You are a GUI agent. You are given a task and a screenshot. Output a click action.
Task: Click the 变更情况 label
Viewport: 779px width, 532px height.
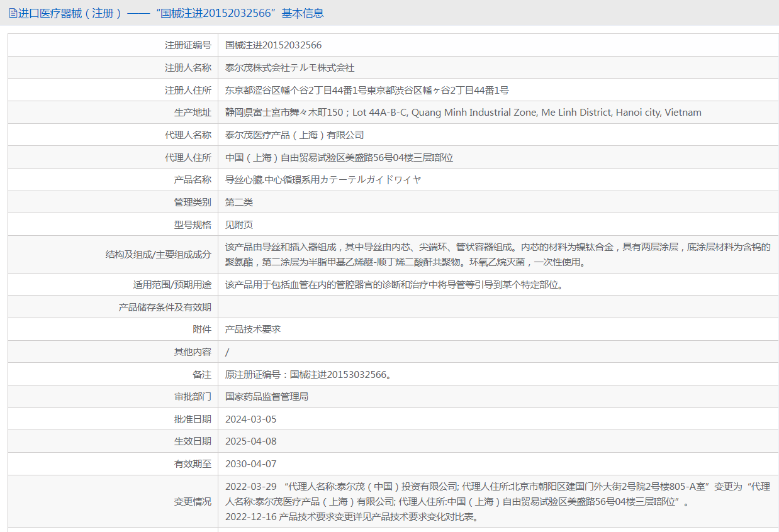coord(193,502)
